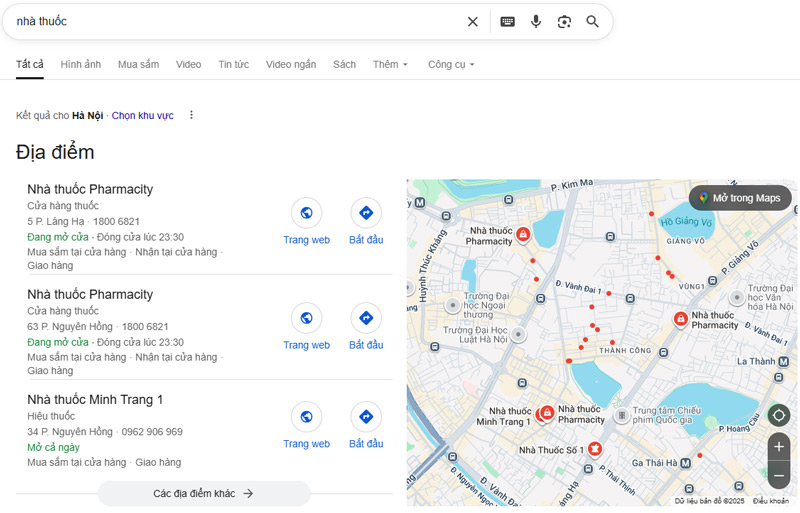The height and width of the screenshot is (513, 800).
Task: Clear the search box text
Action: pos(472,21)
